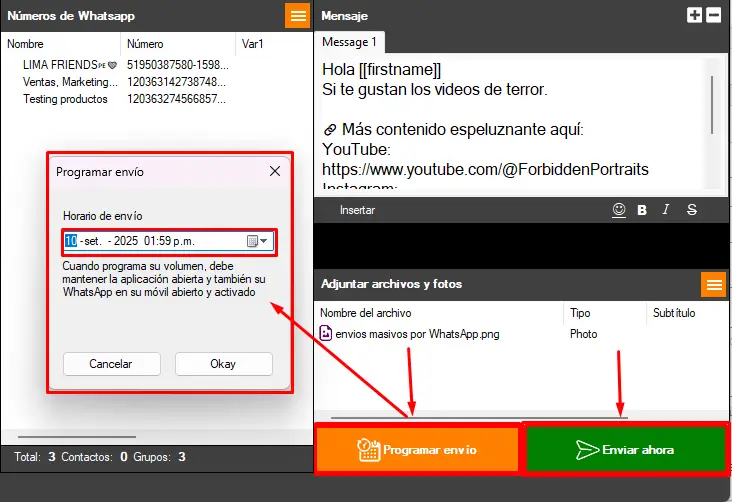Click Insertar to insert a variable
732x502 pixels.
click(357, 211)
